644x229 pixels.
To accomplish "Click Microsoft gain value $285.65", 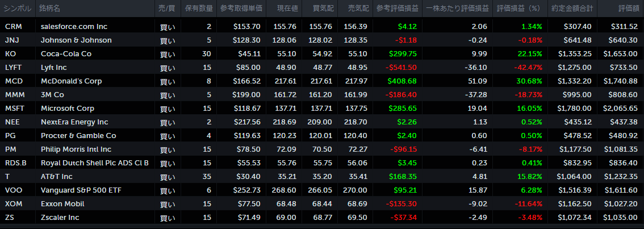I will click(404, 109).
